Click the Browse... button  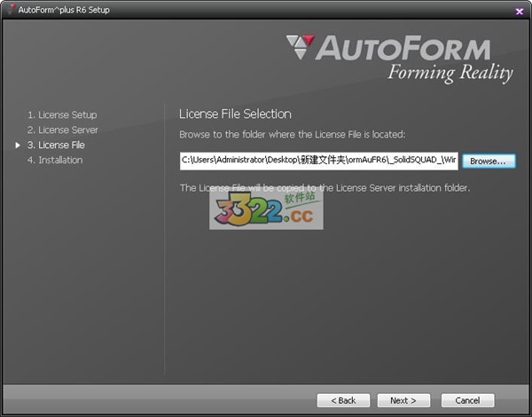489,161
